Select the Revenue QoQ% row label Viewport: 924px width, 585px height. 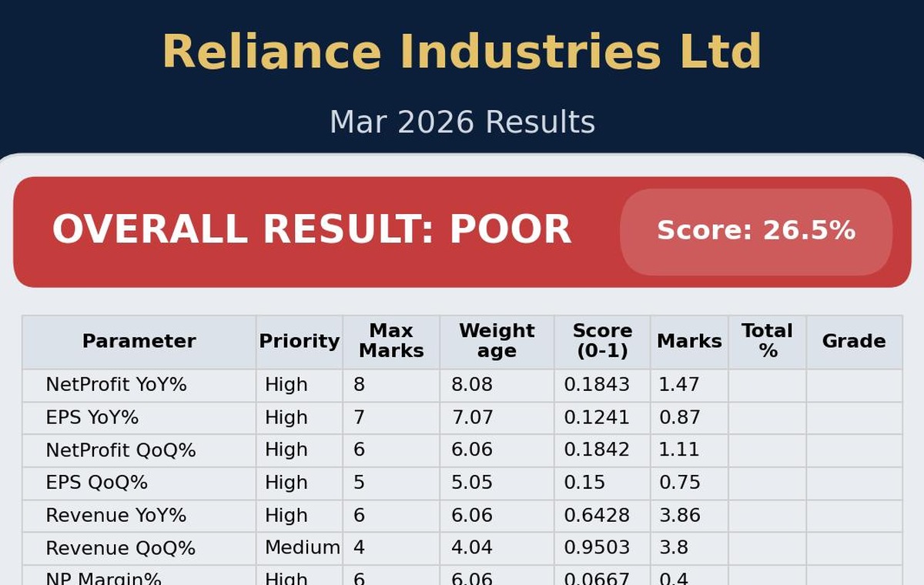tap(121, 549)
